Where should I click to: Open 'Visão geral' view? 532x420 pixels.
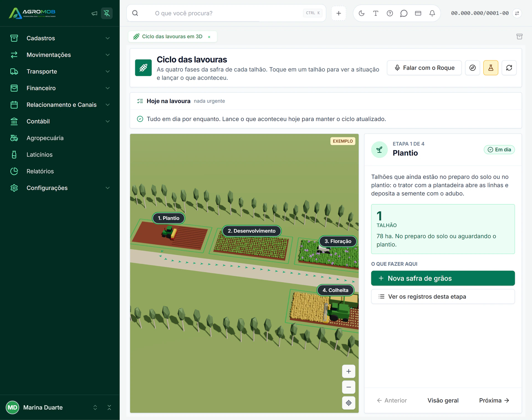(443, 400)
